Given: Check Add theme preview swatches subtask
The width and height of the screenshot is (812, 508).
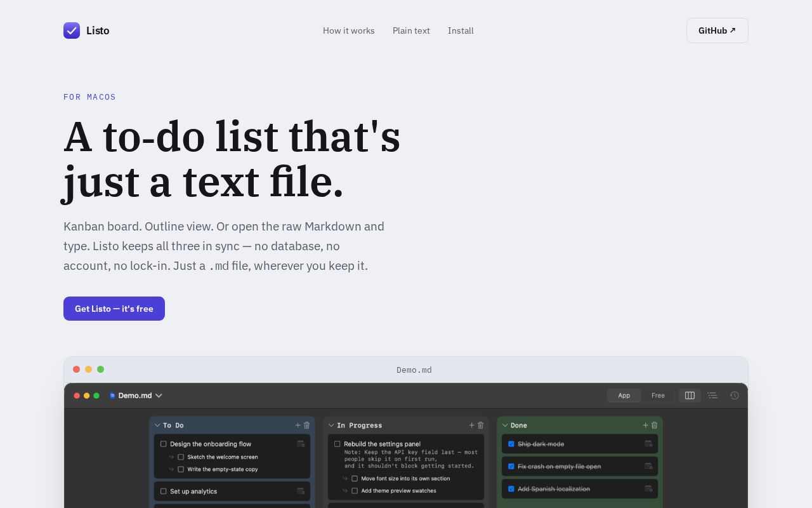Looking at the screenshot, I should click(355, 491).
